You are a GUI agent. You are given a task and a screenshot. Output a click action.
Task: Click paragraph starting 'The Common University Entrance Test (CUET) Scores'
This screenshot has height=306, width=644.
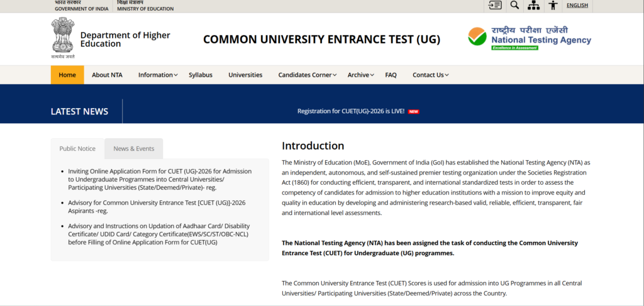point(431,288)
